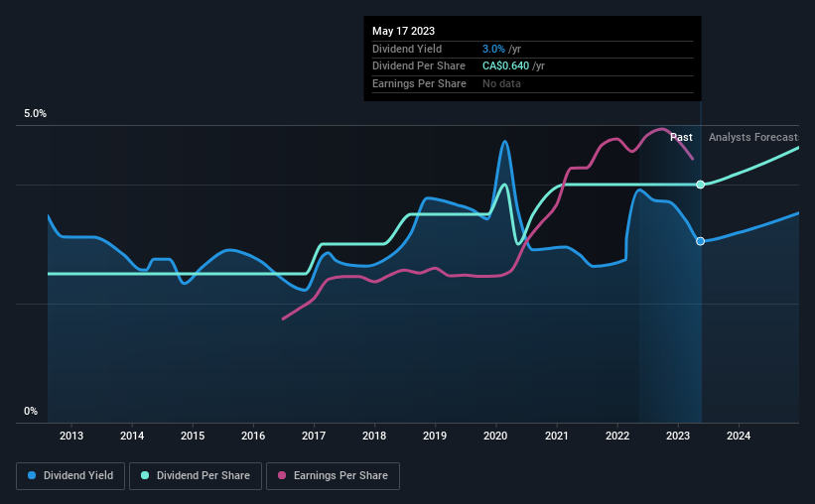Click the 5.0% y-axis label

[35, 114]
